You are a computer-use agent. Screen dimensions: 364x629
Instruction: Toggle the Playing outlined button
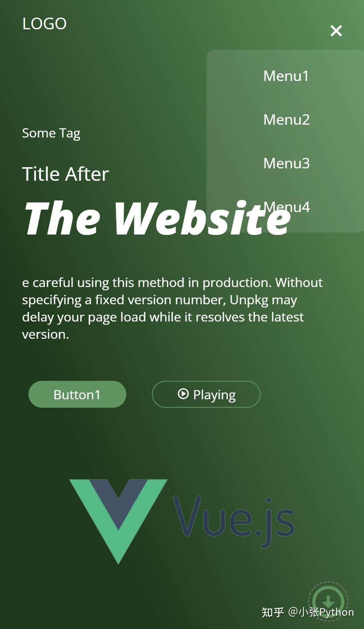point(206,394)
